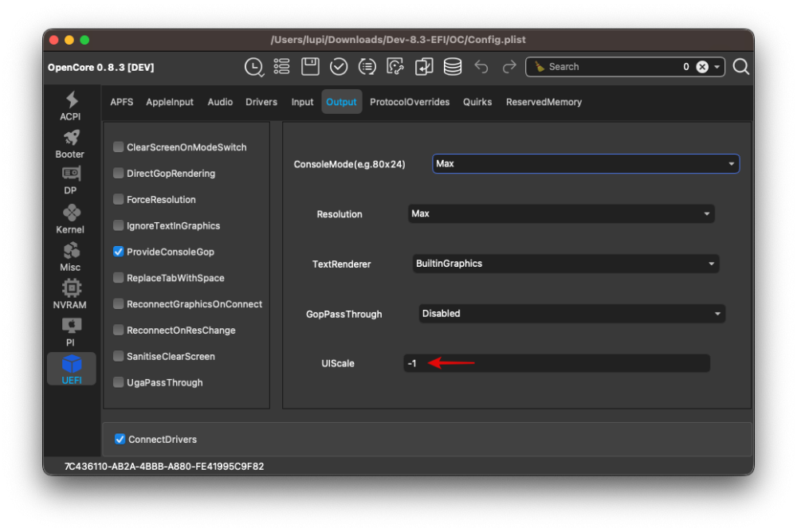Click the magnifier search icon

(x=740, y=67)
